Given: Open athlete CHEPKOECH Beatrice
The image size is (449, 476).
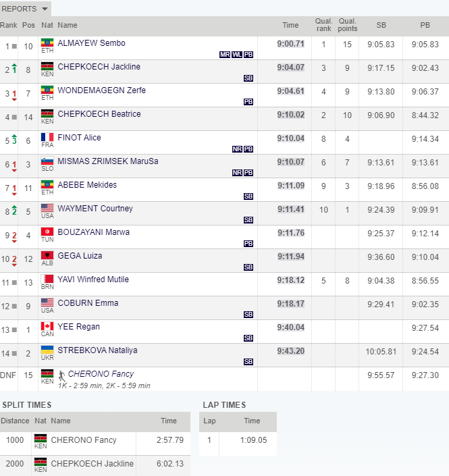Looking at the screenshot, I should pos(99,114).
